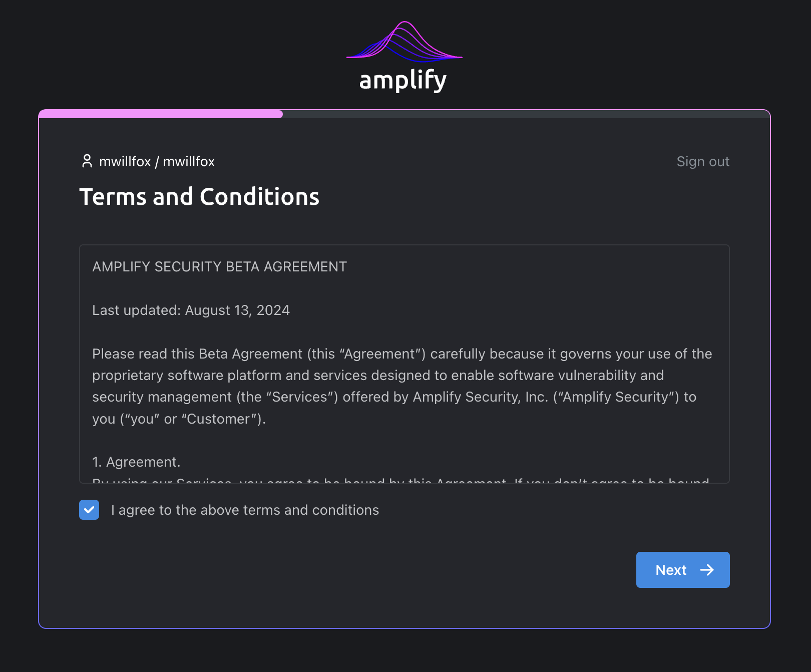Select the AMPLIFY SECURITY BETA AGREEMENT title

pos(219,266)
